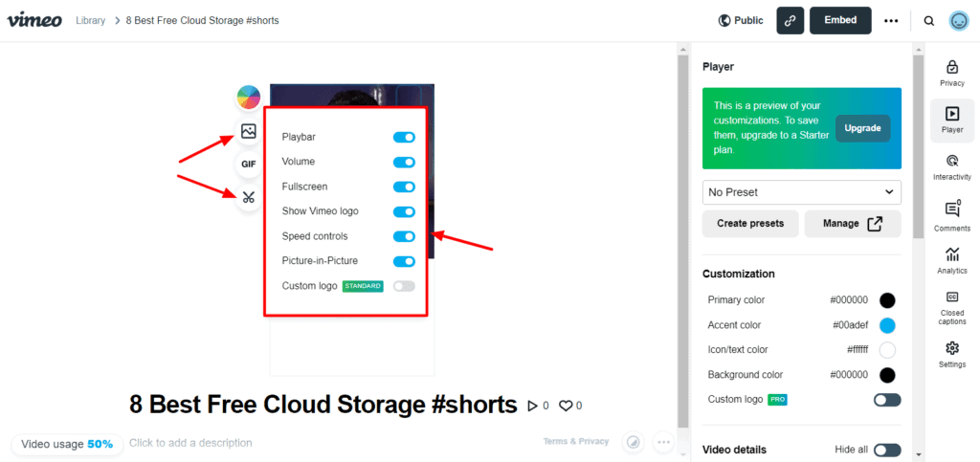Toggle the Playbar switch off

coord(404,138)
